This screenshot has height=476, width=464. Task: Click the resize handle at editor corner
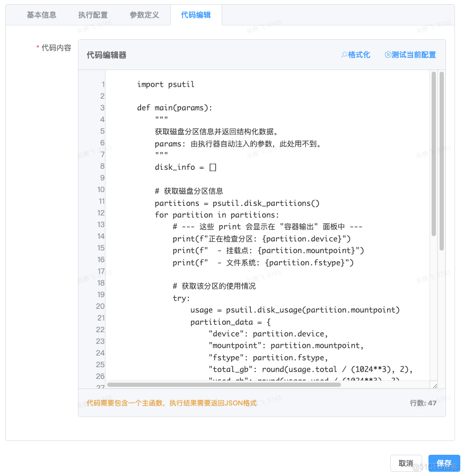point(435,386)
